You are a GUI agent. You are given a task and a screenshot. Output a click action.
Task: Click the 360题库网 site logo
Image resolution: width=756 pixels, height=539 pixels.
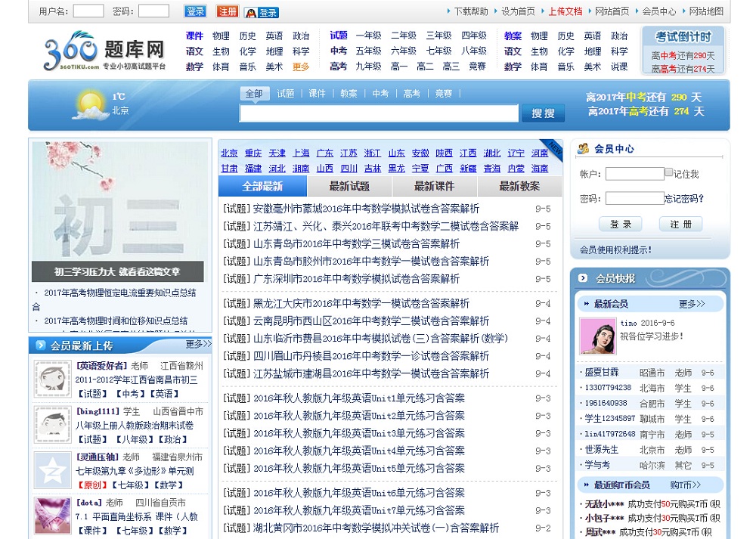tap(105, 51)
